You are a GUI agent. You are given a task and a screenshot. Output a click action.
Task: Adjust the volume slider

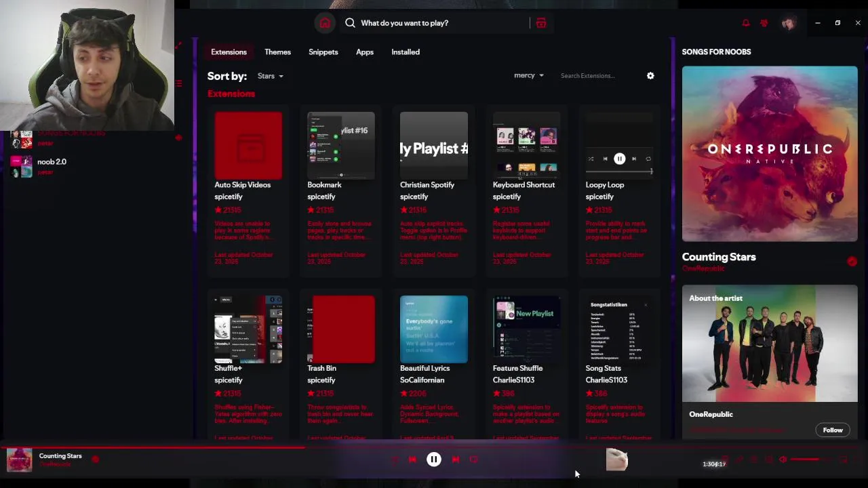click(x=810, y=460)
